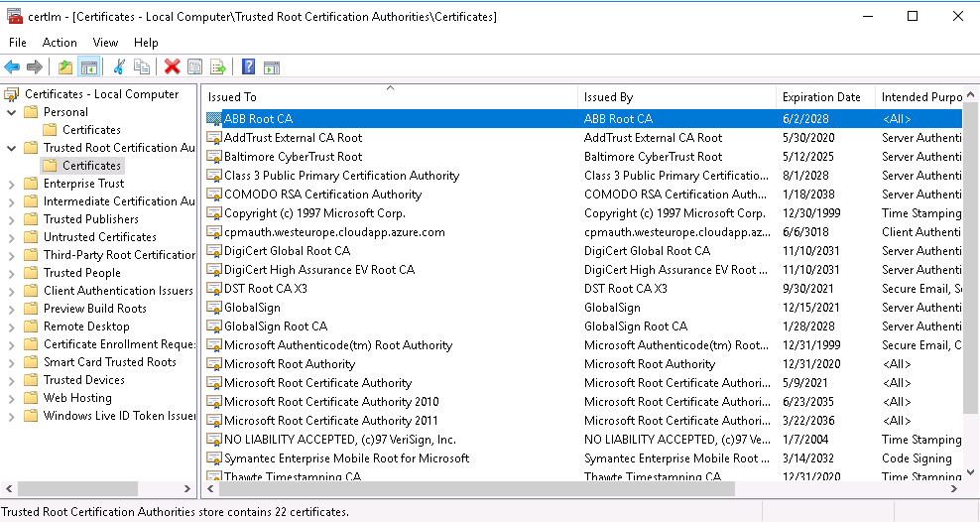980x522 pixels.
Task: Click expiration date 1/7/2004
Action: [803, 440]
